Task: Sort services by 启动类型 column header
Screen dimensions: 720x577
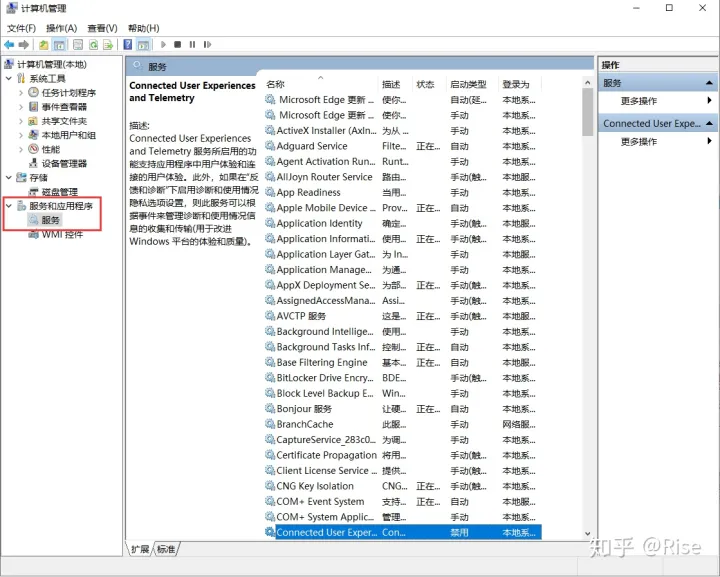Action: tap(472, 84)
